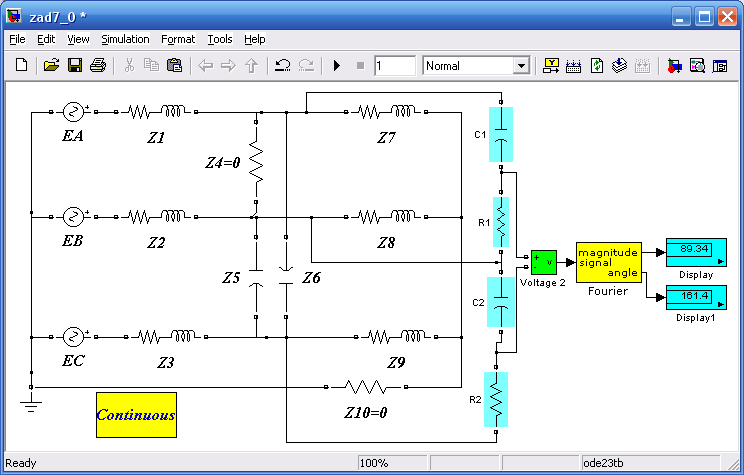Open the Model Explorer icon
Viewport: 744px width, 475px height.
[697, 65]
